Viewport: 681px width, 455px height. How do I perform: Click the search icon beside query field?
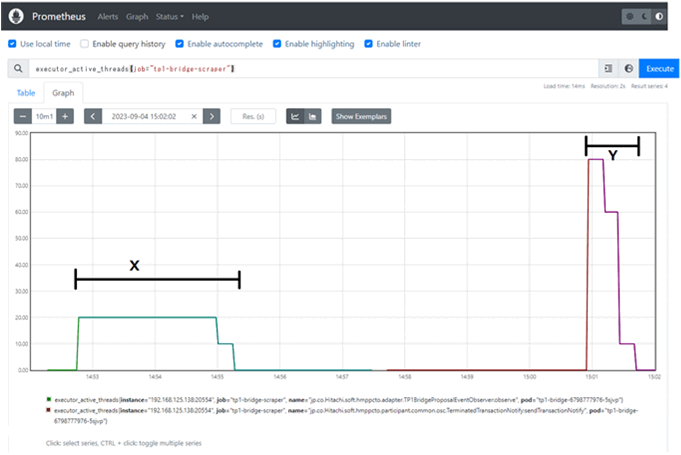(19, 68)
